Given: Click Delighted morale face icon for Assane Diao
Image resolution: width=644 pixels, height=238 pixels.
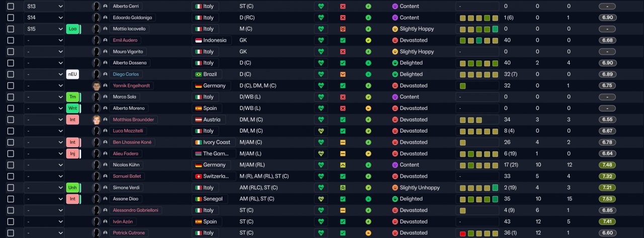Looking at the screenshot, I should tap(395, 199).
